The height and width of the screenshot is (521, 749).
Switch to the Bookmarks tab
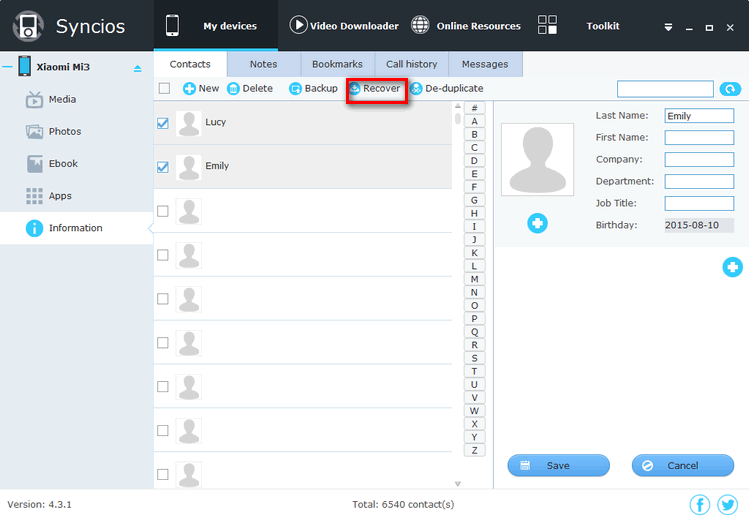(337, 64)
